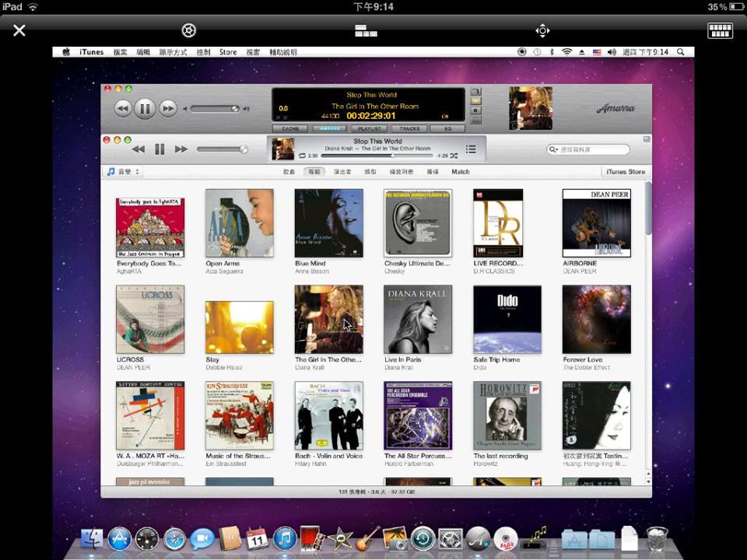Open the Store menu in menu bar
Screen dimensions: 747x560
pos(228,52)
